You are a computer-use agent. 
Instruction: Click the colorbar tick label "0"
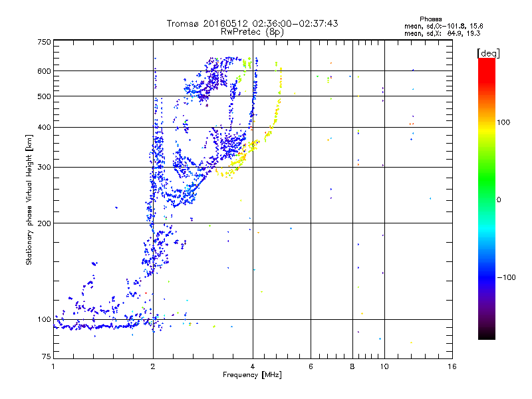(x=499, y=200)
